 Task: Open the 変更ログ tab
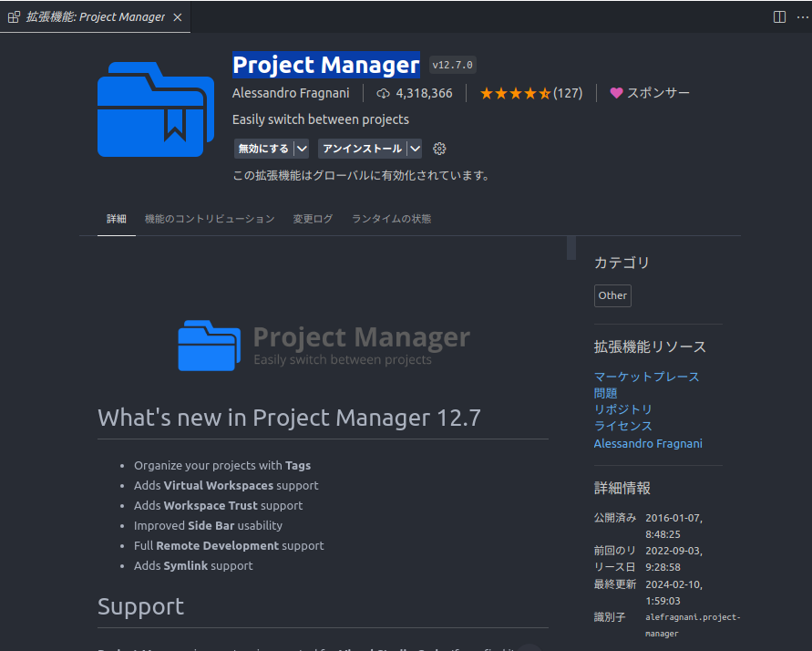click(x=313, y=219)
